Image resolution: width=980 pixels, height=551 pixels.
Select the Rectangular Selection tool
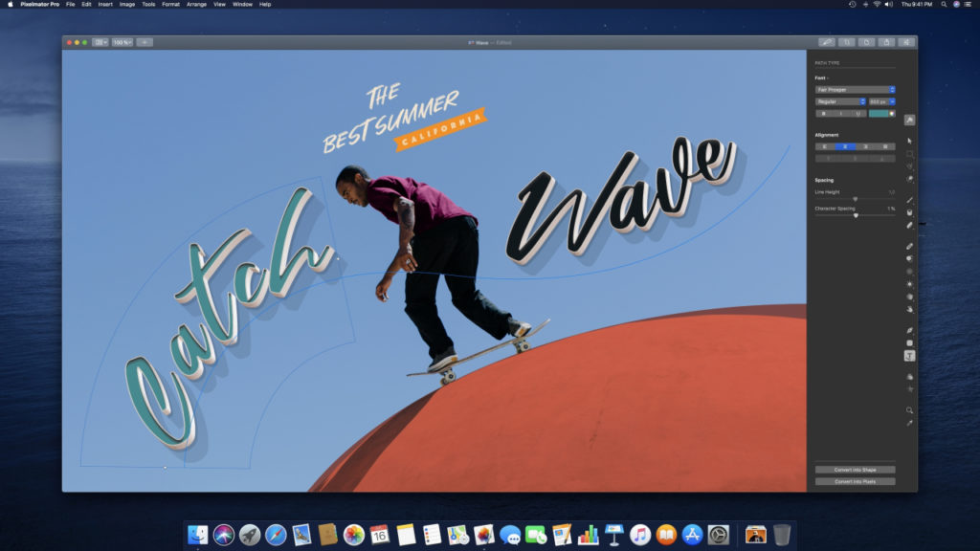point(909,154)
